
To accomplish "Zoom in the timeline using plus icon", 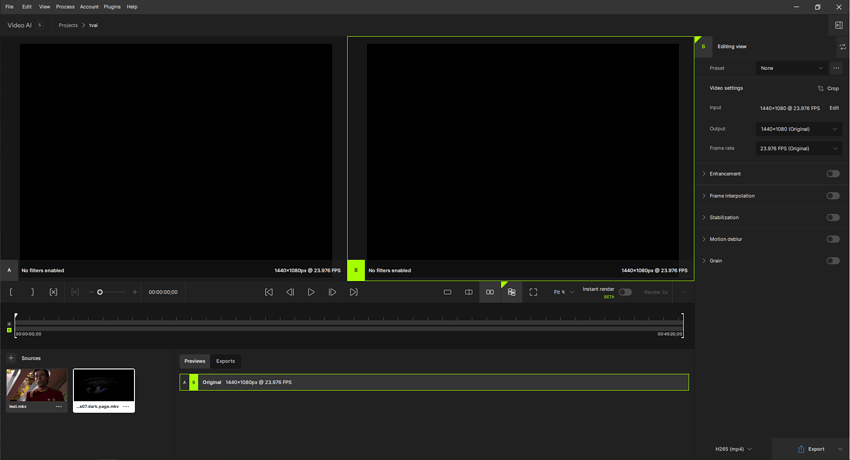I will coord(134,292).
